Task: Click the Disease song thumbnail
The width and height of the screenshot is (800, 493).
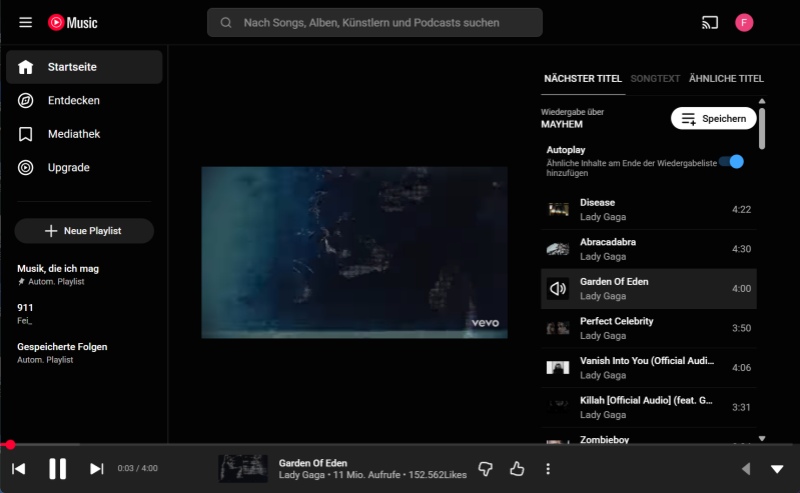Action: point(558,209)
